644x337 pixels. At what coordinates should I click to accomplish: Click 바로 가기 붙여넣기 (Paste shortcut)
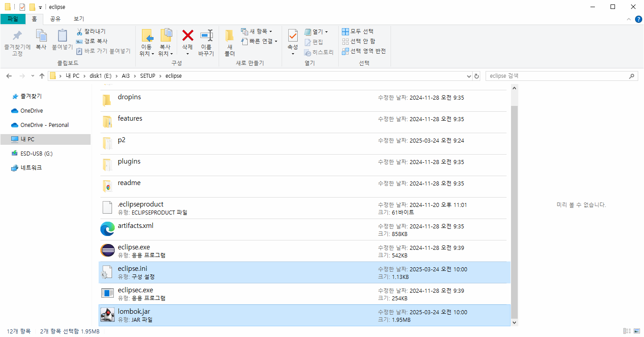(x=103, y=51)
